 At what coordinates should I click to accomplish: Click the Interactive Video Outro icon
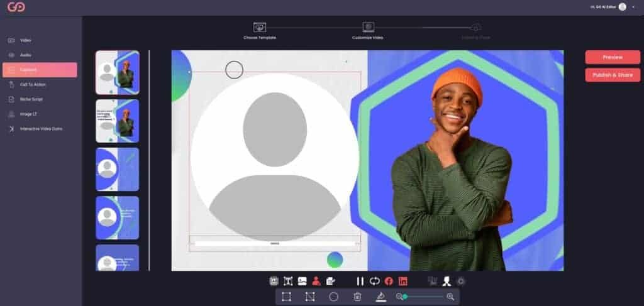click(11, 129)
